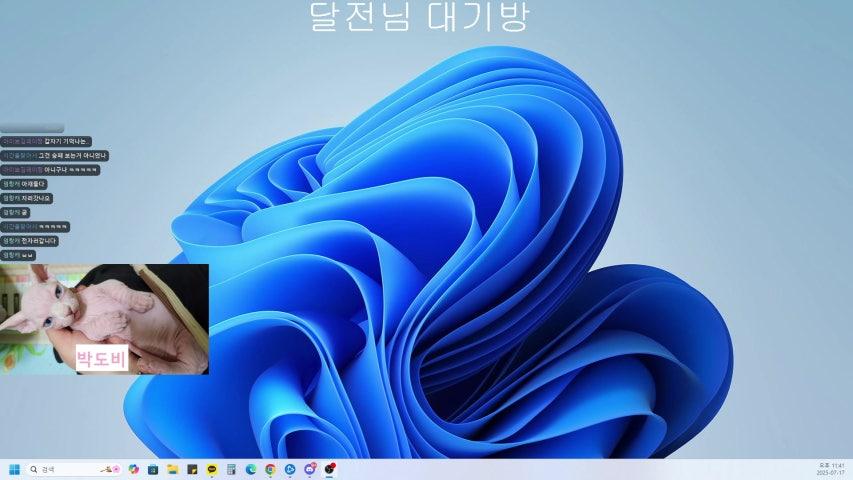This screenshot has height=480, width=853.
Task: Click the taskbar search box
Action: point(75,469)
